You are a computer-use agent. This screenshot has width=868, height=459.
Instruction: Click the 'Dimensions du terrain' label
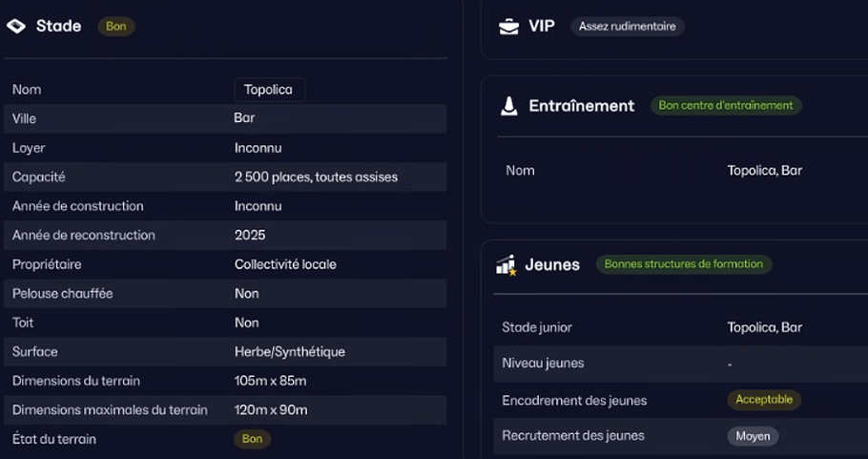76,381
